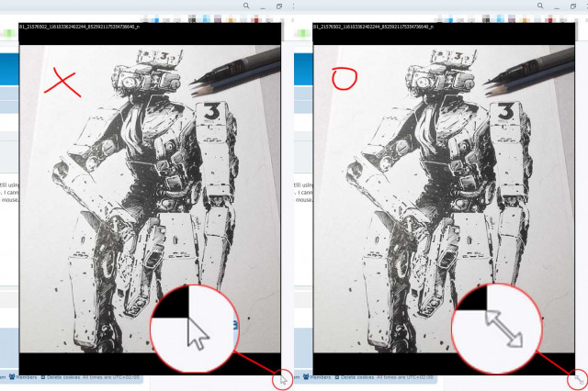Viewport: 588px width, 391px height.
Task: Click the diagonal resize cursor at O-marked viewer's corner
Action: pos(579,380)
